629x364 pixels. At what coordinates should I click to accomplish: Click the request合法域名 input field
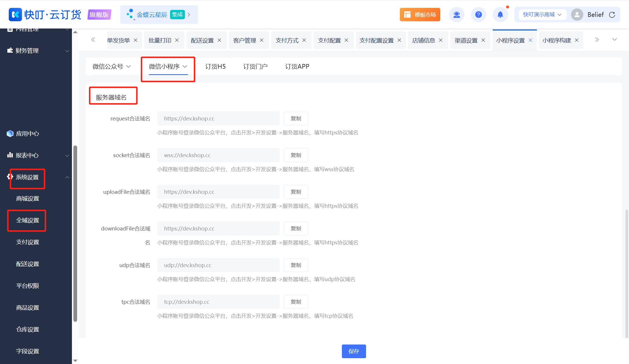(218, 118)
